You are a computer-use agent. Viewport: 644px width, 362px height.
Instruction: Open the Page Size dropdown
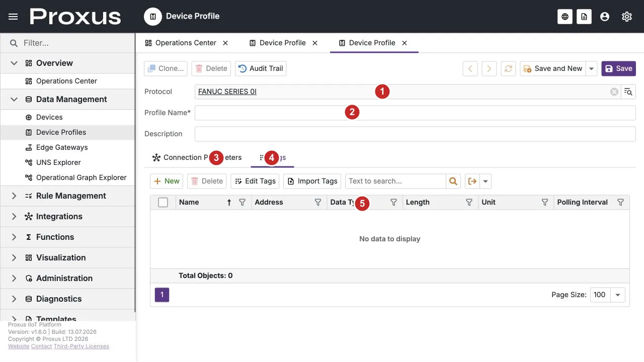618,295
